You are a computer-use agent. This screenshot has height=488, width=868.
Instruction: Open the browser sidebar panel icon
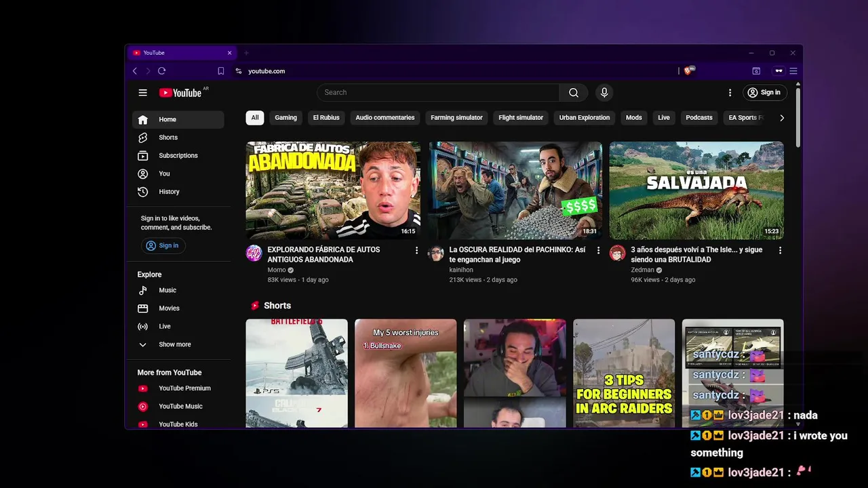coord(756,71)
